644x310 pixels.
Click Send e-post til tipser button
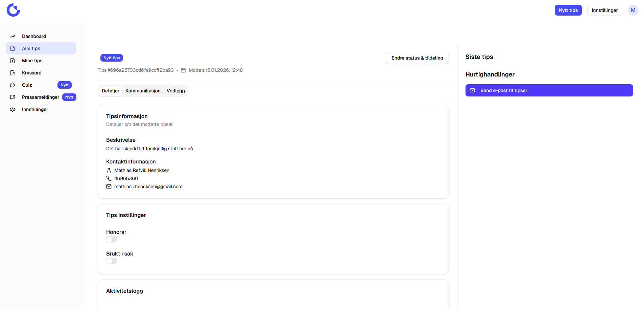click(549, 90)
